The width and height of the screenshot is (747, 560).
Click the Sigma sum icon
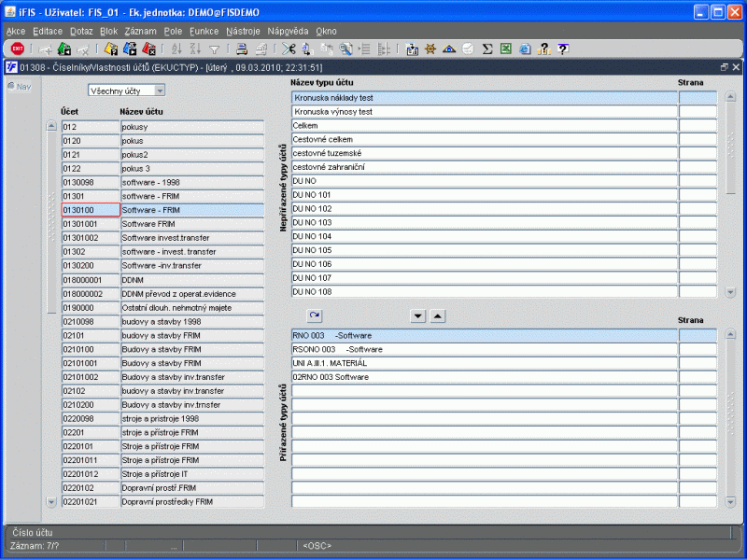487,49
